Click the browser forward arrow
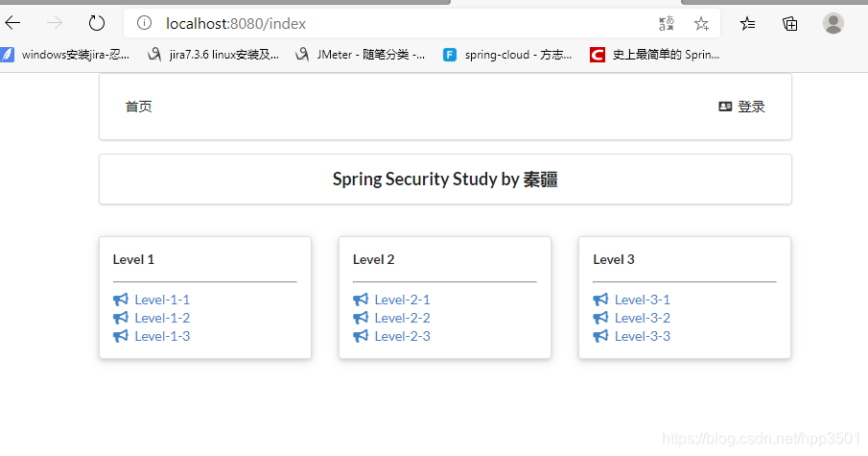 [x=55, y=23]
